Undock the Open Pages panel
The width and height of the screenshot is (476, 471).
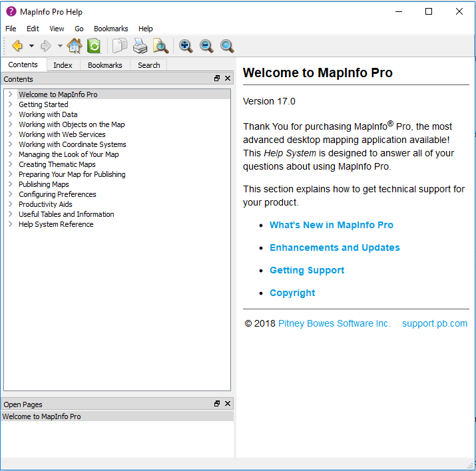[x=217, y=404]
